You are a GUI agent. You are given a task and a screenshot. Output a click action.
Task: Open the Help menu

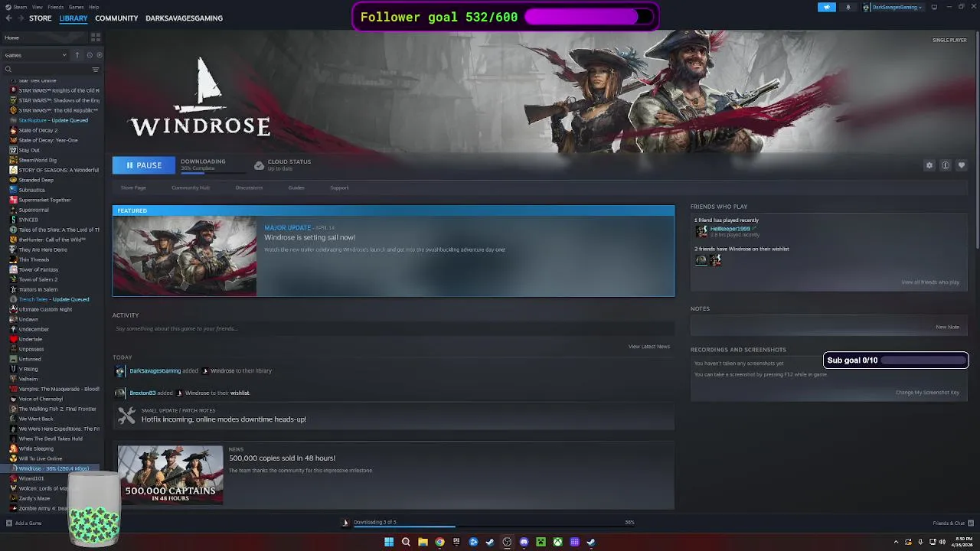coord(93,7)
